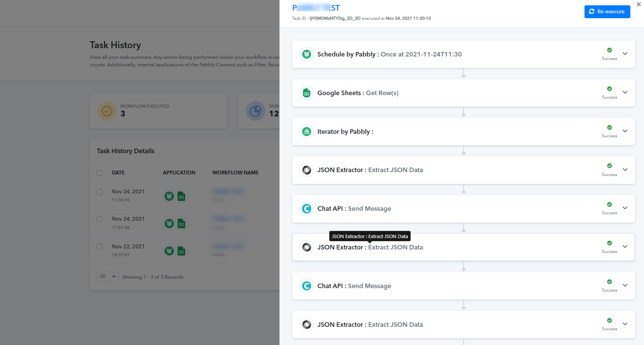Select the checkbox for the 11:30:10 task

pos(100,192)
